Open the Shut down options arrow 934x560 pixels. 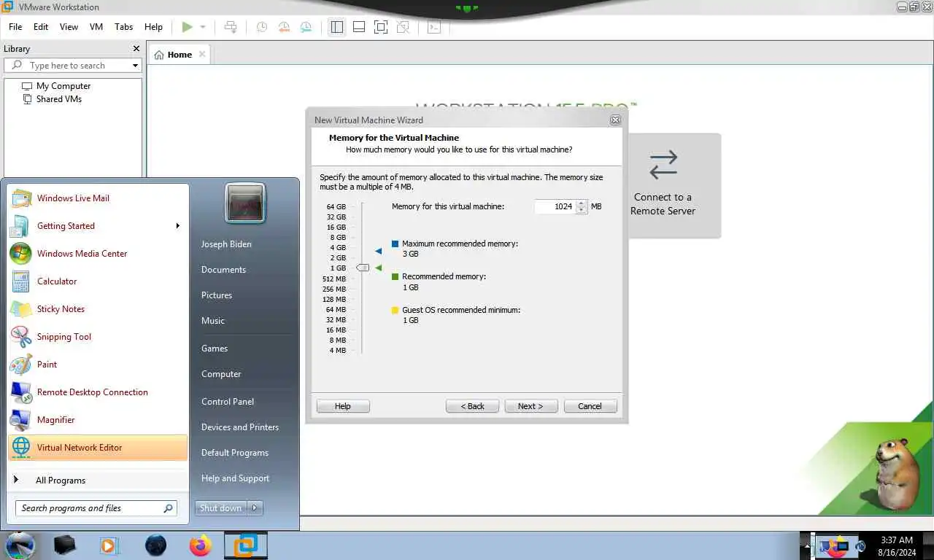(255, 508)
